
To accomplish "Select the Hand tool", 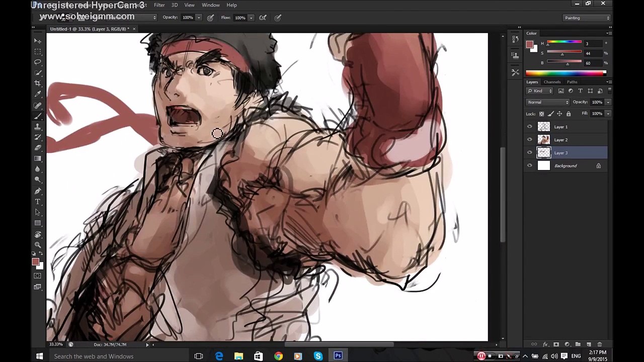I will [38, 234].
